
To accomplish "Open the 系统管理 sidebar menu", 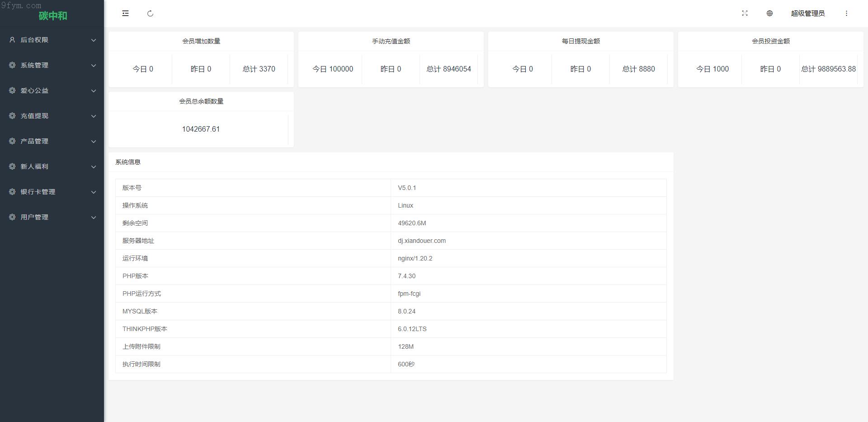I will click(x=34, y=65).
